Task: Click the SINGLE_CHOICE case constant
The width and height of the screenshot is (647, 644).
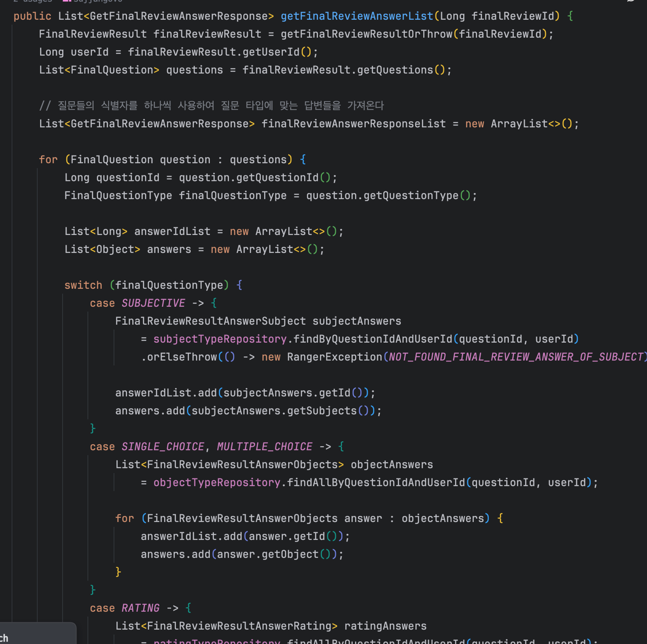Action: point(163,447)
